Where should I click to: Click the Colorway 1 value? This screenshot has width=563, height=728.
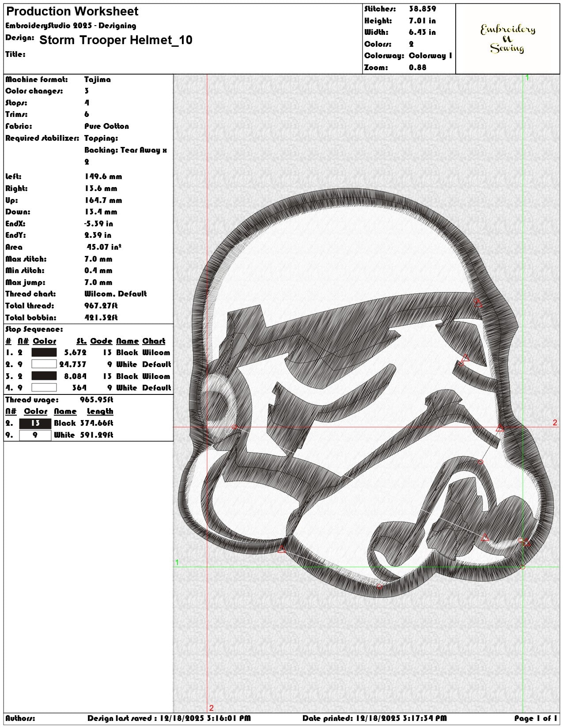click(x=431, y=56)
